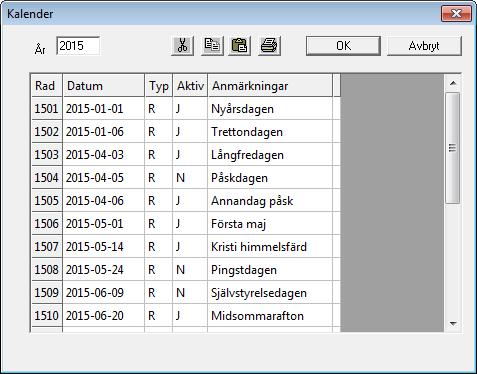Click the Rad column header
477x374 pixels.
[47, 86]
